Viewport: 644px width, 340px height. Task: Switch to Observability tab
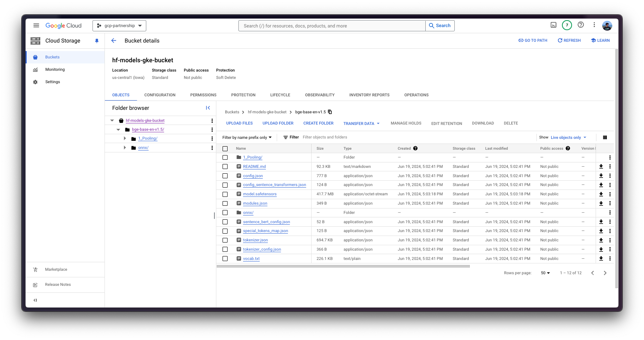[x=320, y=95]
